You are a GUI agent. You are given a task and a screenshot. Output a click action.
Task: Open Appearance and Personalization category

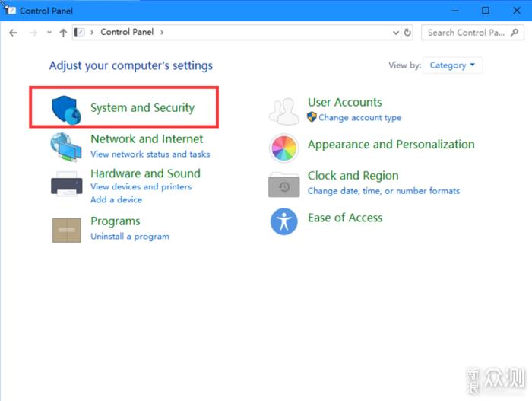[391, 145]
